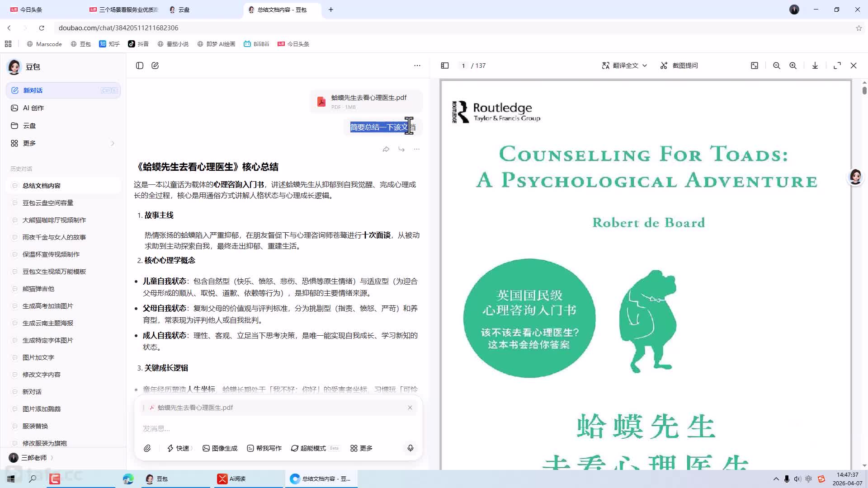Open the 更多 options in input bar
Viewport: 868px width, 488px height.
361,448
